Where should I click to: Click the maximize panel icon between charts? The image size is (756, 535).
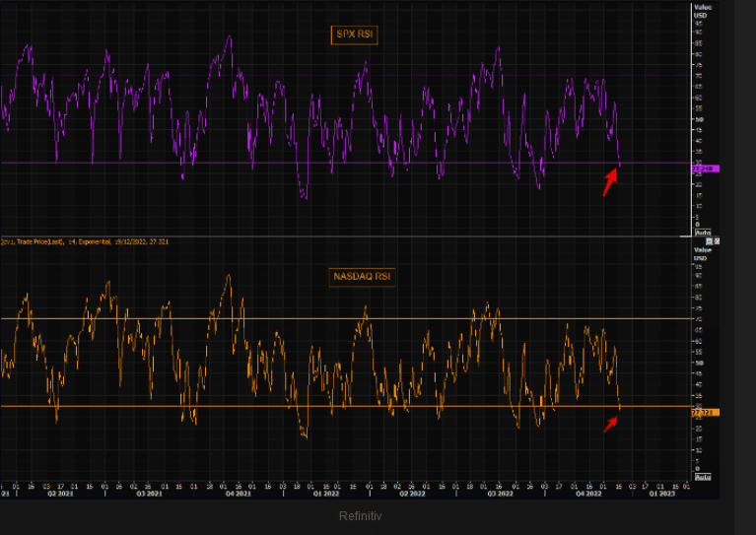(711, 240)
